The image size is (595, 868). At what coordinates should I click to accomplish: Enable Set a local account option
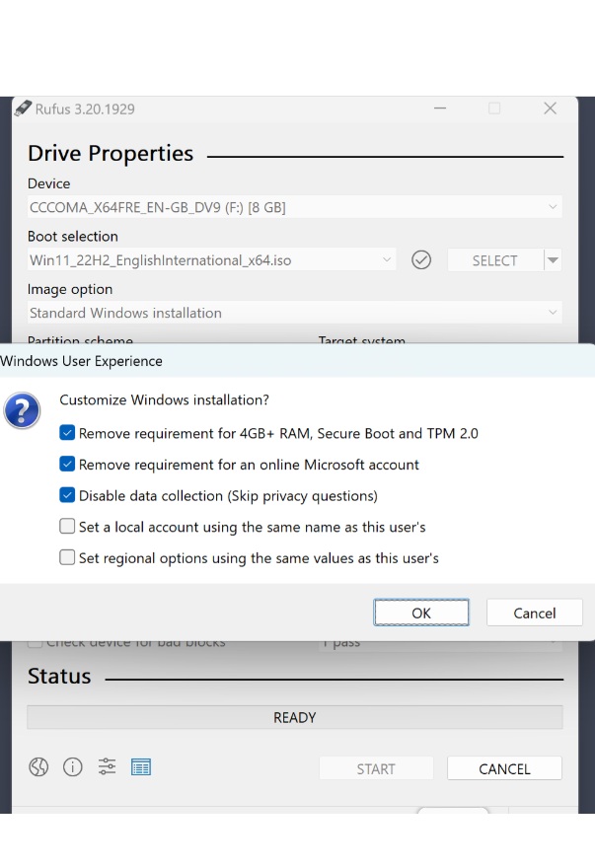click(x=67, y=527)
